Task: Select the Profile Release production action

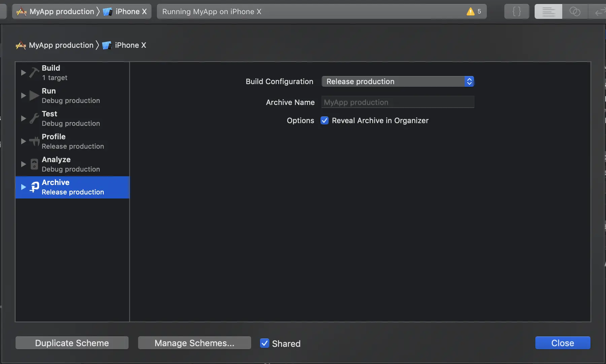Action: (72, 142)
